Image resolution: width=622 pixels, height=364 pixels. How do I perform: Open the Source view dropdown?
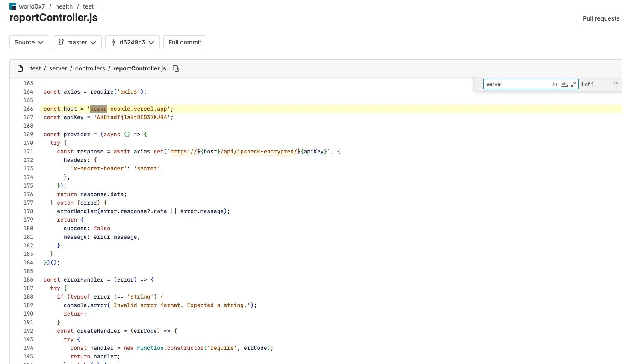[29, 42]
